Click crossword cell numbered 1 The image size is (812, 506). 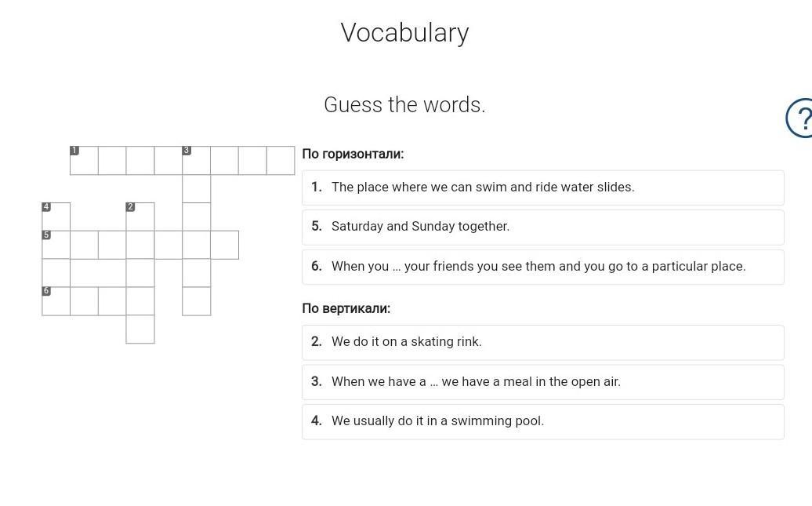click(84, 161)
